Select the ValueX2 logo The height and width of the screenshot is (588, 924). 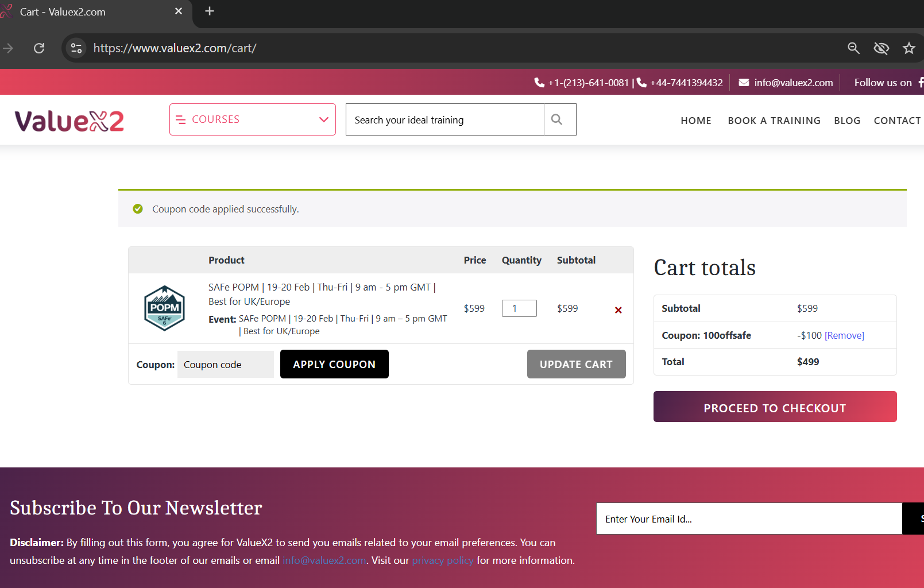(68, 121)
